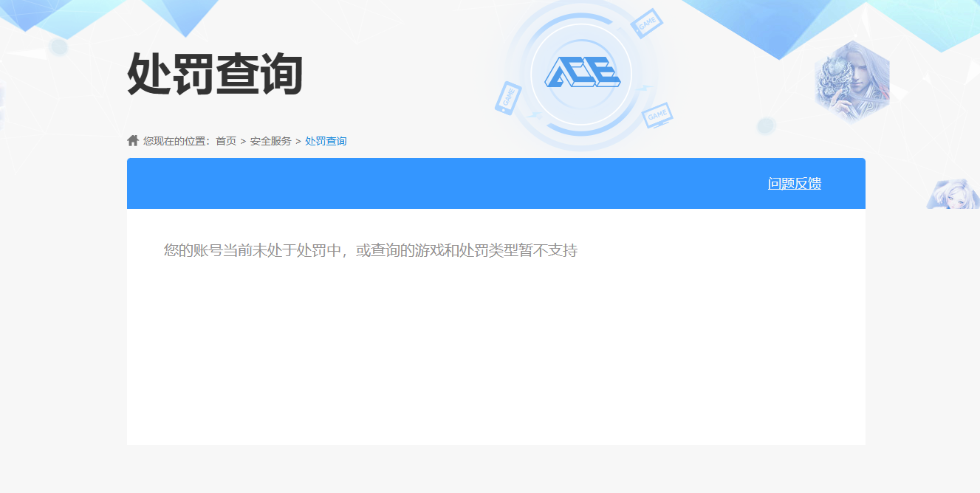Select the phone-shaped GAME icon near the logo
This screenshot has width=980, height=493.
tap(508, 98)
